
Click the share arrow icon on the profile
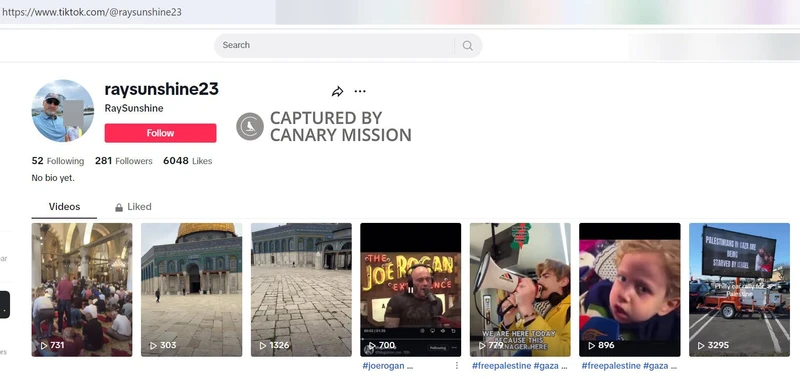click(337, 91)
